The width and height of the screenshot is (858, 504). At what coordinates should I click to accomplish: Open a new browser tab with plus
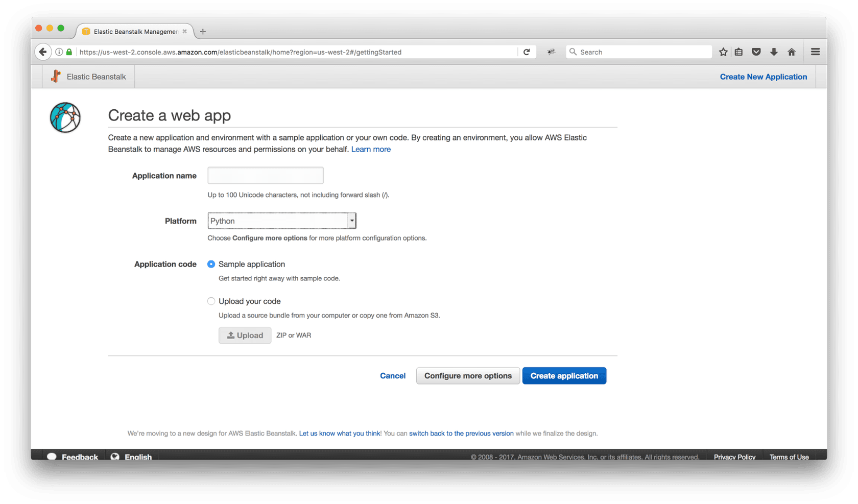tap(203, 32)
